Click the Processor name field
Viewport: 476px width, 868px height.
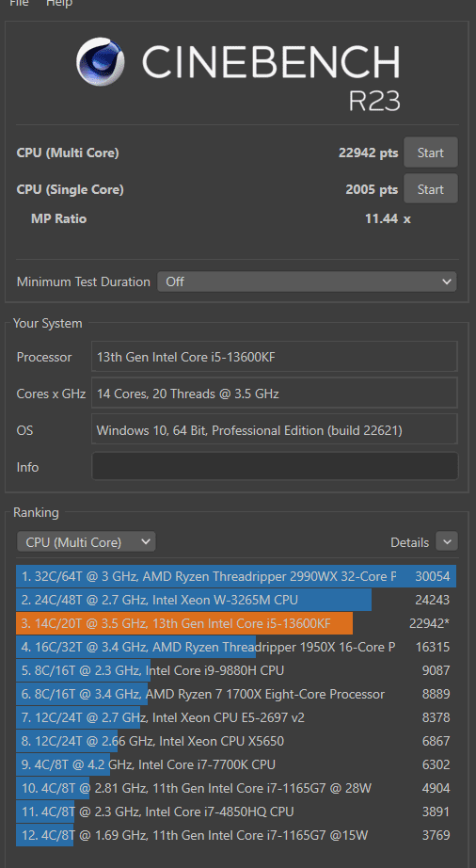pos(275,357)
